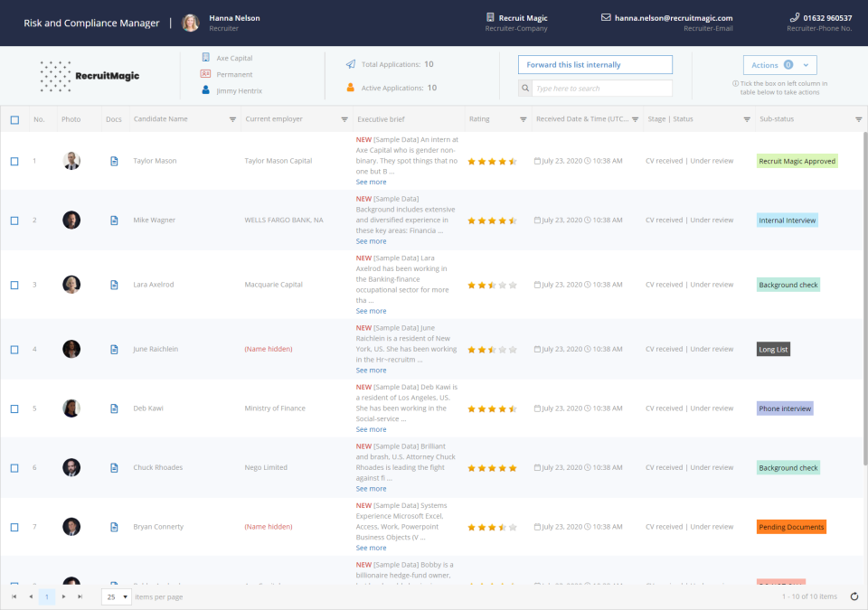Tick the checkbox beside Chuck Rhoades

(x=14, y=467)
